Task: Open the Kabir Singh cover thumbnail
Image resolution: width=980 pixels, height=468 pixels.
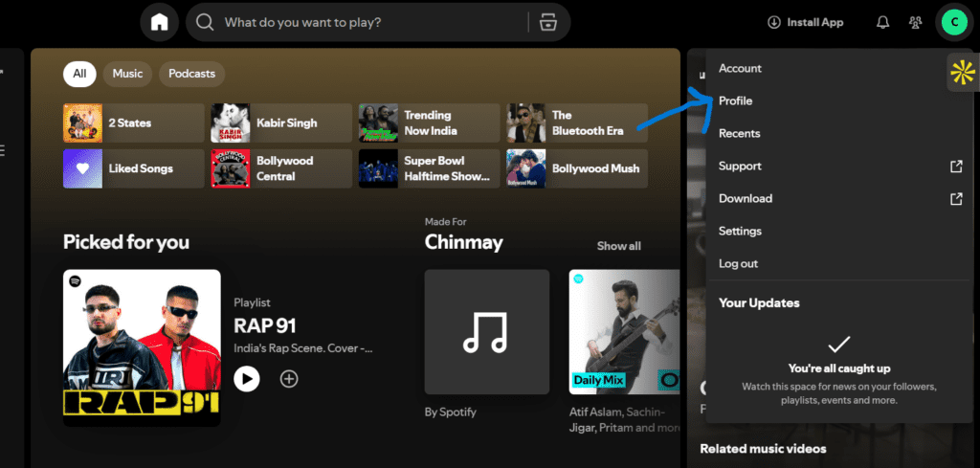Action: tap(230, 123)
